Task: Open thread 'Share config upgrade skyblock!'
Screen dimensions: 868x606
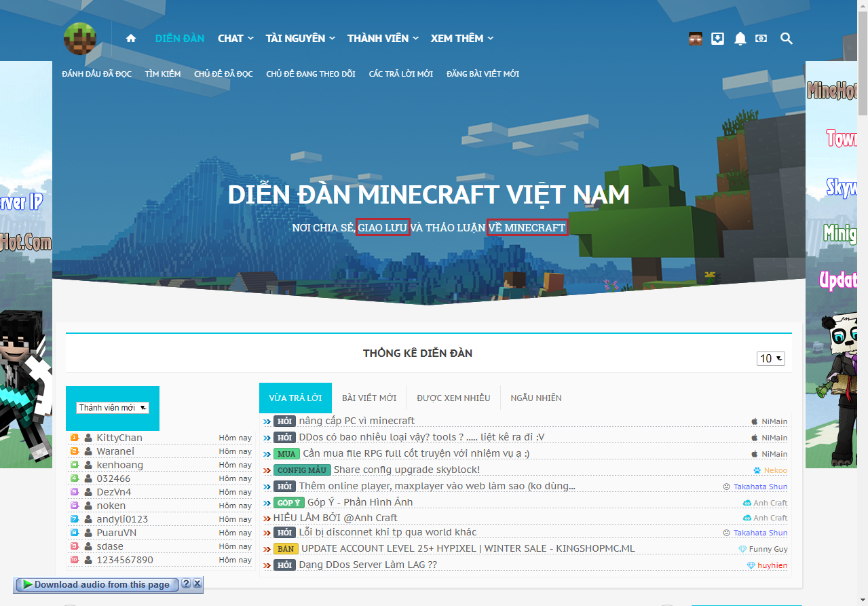Action: [407, 470]
